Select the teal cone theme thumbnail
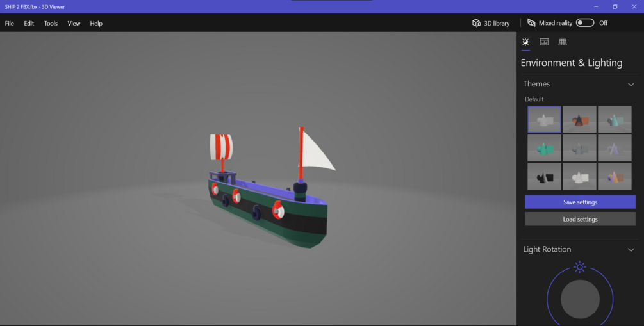Image resolution: width=644 pixels, height=326 pixels. point(615,120)
